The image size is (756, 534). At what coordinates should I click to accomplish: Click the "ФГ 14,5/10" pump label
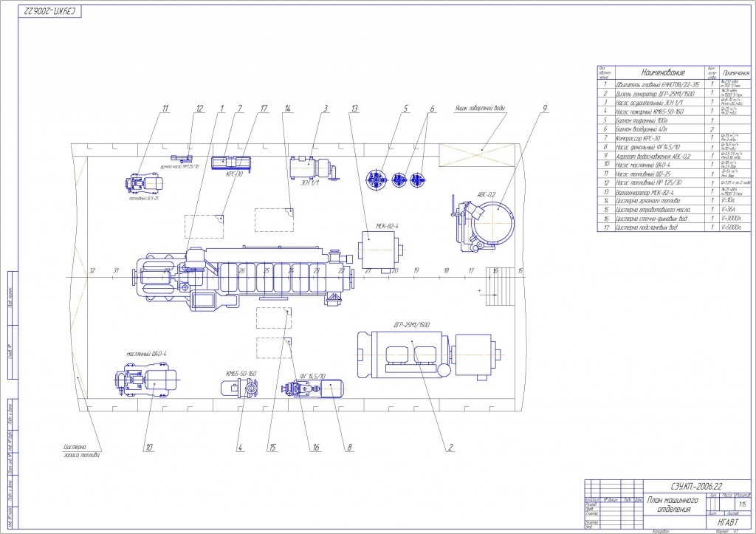[312, 376]
